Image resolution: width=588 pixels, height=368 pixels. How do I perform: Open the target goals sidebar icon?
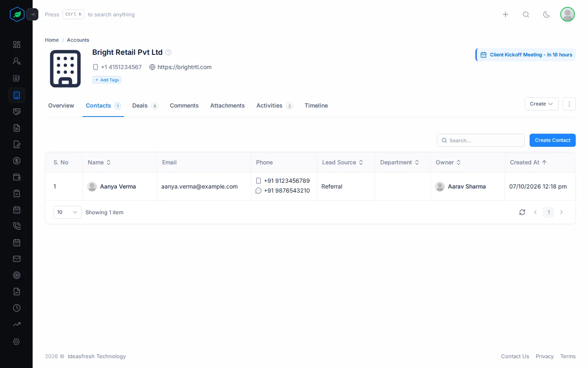click(17, 275)
